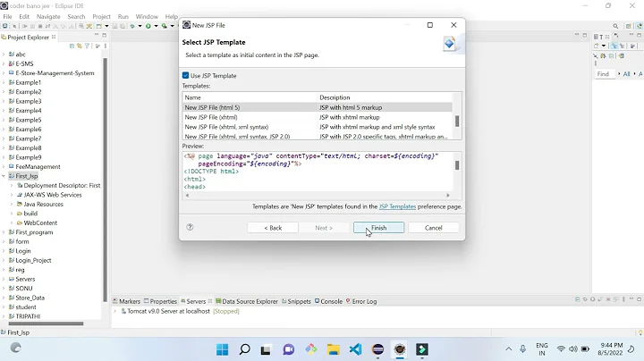Select the Servers project in explorer

point(25,279)
